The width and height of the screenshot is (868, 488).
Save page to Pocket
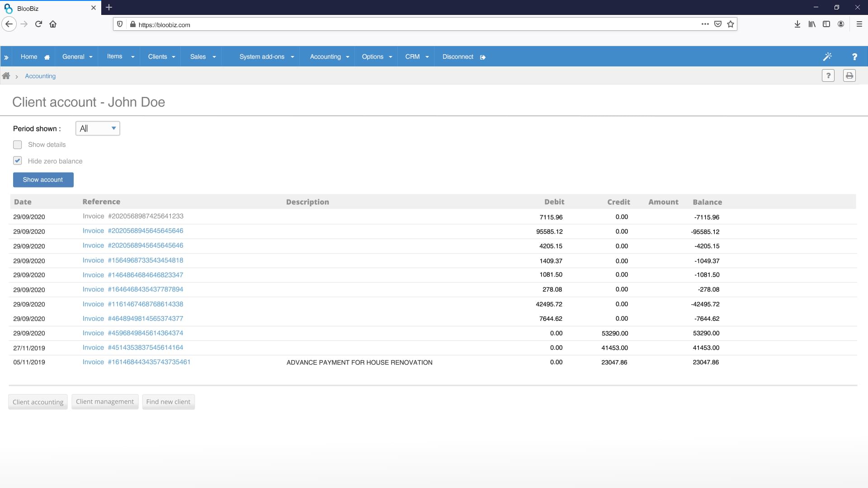[x=718, y=24]
